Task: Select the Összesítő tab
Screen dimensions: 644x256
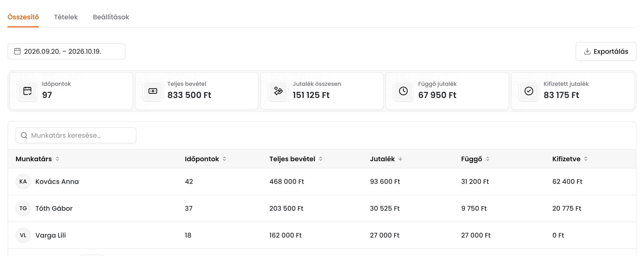Action: pos(23,17)
